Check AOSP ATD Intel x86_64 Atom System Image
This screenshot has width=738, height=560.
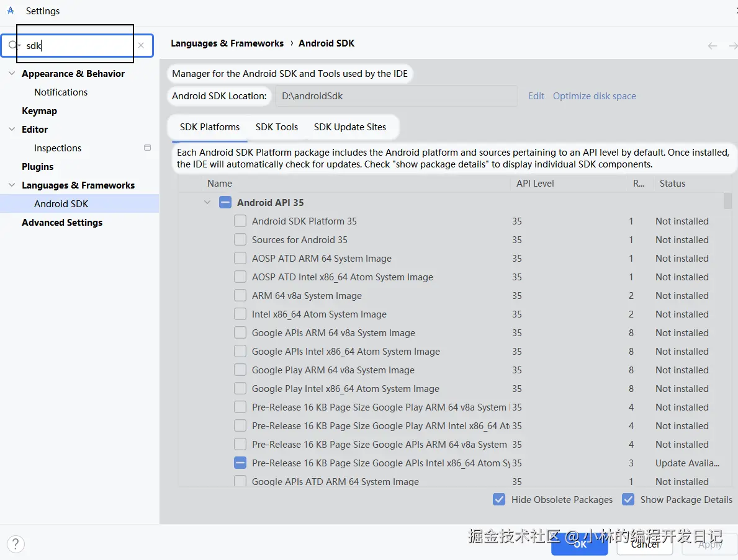(x=240, y=277)
